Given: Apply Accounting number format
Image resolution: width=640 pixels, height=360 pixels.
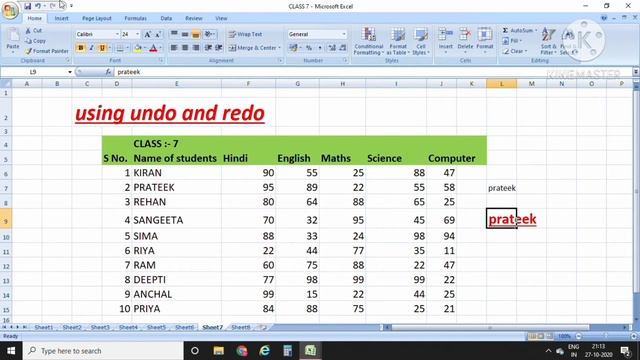Looking at the screenshot, I should [293, 48].
